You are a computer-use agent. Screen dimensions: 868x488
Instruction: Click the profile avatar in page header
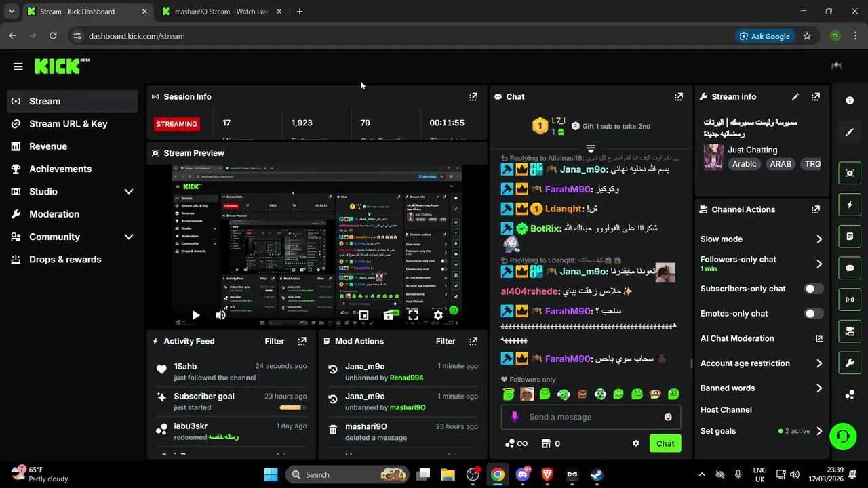(836, 66)
